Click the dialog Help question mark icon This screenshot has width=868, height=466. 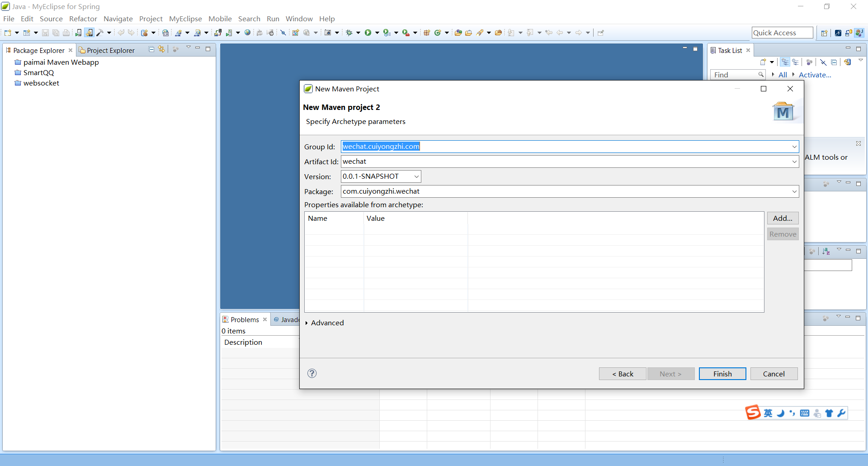(312, 373)
